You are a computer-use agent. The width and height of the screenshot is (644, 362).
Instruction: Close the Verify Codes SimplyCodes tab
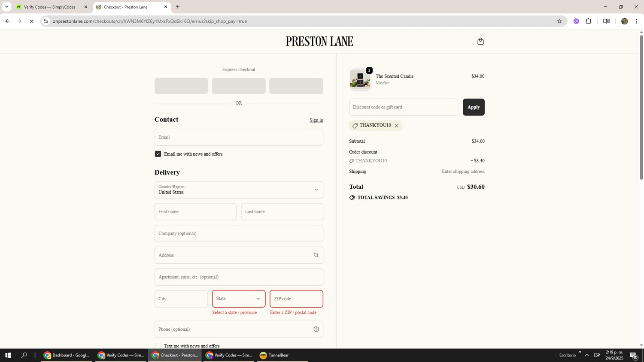[85, 7]
